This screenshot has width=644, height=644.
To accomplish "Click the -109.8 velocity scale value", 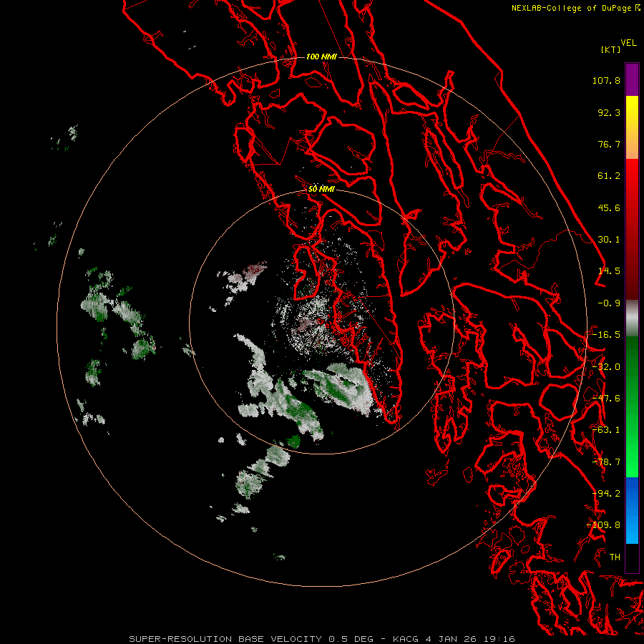I will click(x=604, y=525).
